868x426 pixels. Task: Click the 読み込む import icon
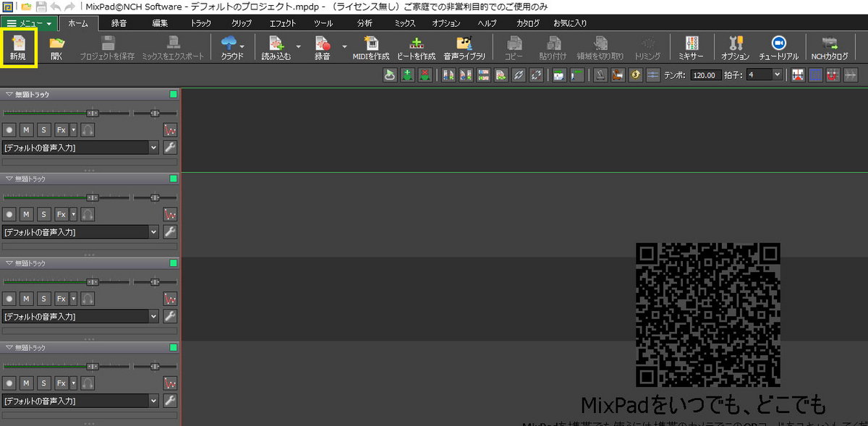[276, 49]
